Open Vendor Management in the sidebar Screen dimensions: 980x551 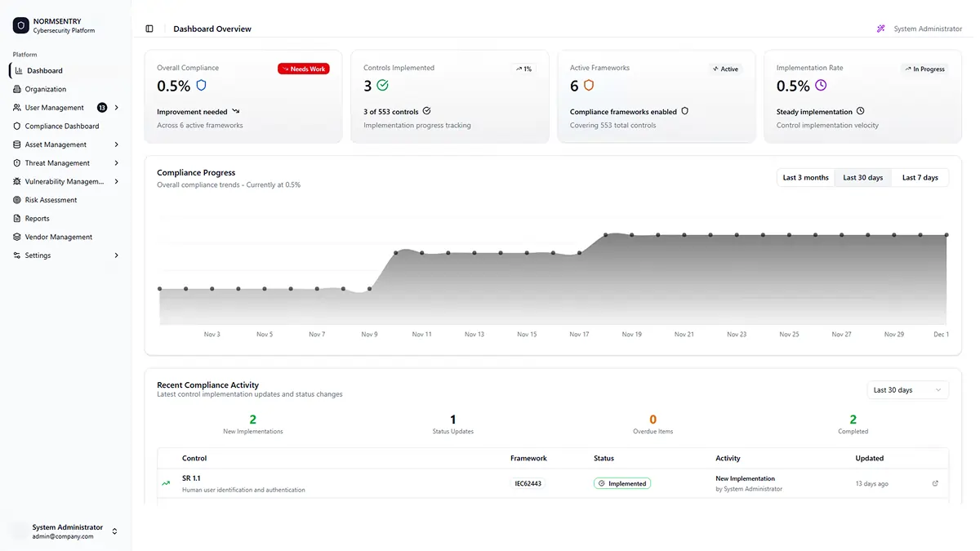(66, 237)
